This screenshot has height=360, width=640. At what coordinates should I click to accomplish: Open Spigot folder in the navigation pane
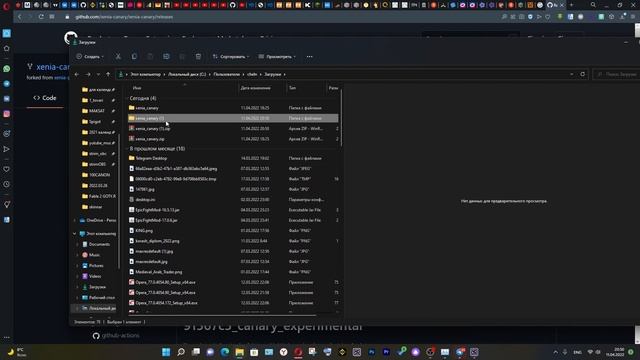pos(95,122)
